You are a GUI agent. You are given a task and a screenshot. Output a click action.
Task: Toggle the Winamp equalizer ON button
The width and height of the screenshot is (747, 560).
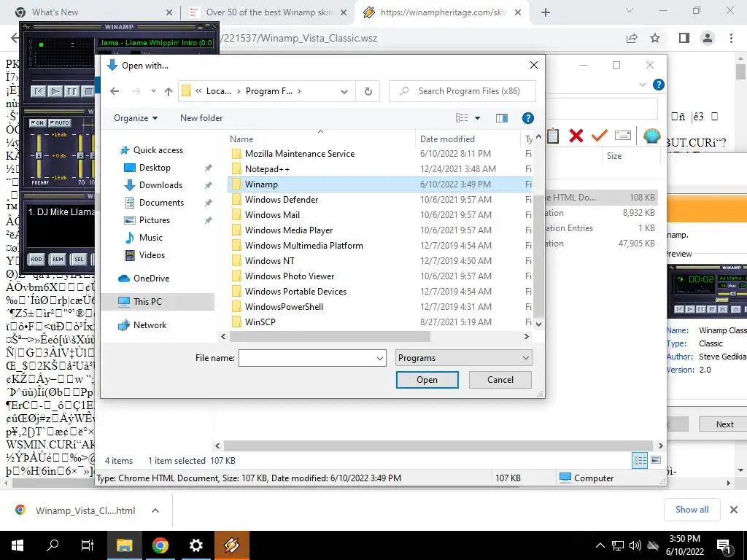pyautogui.click(x=37, y=122)
